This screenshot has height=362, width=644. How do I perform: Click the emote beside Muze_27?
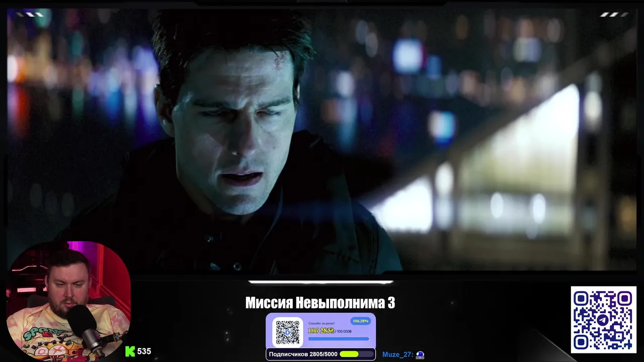point(420,354)
